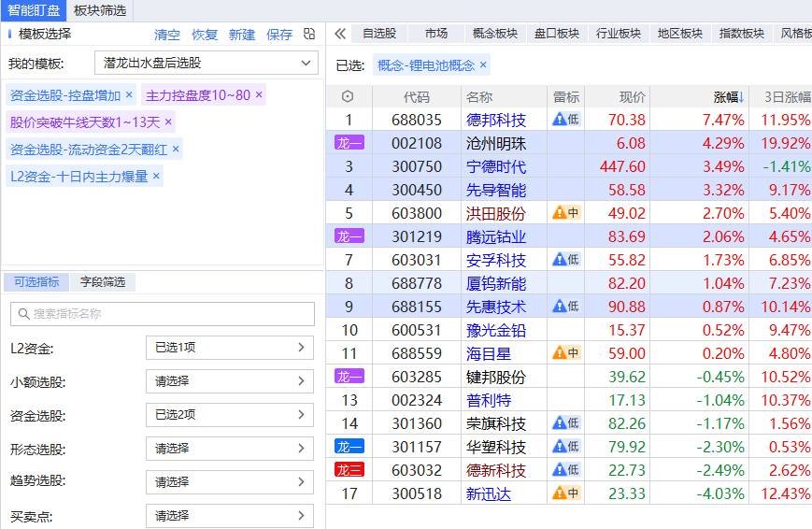
Task: Click the blue 龙一 badge beside 华塑科技
Action: pyautogui.click(x=349, y=447)
